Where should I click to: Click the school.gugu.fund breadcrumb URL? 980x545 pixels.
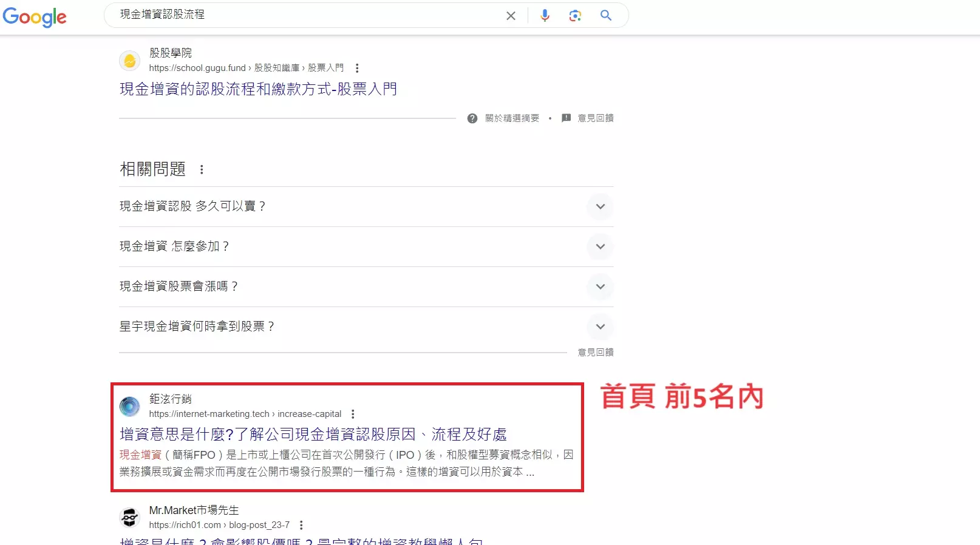click(247, 68)
